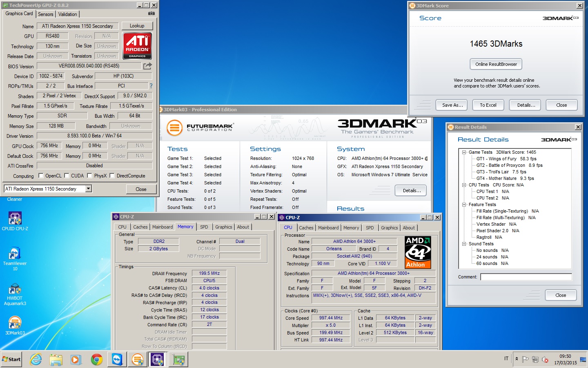The width and height of the screenshot is (588, 368).
Task: Open Internet Explorer from taskbar
Action: (36, 359)
